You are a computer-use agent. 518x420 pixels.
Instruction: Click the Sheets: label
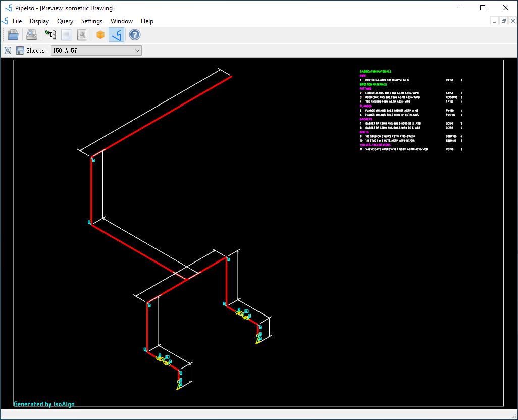[x=37, y=50]
